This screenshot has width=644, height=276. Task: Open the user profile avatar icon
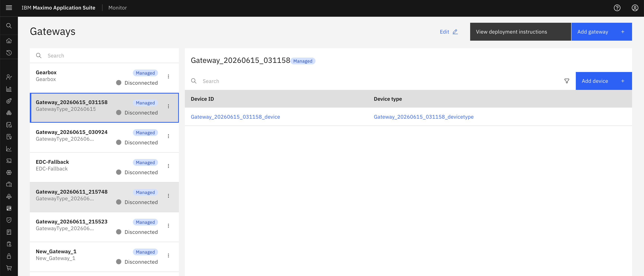(635, 8)
